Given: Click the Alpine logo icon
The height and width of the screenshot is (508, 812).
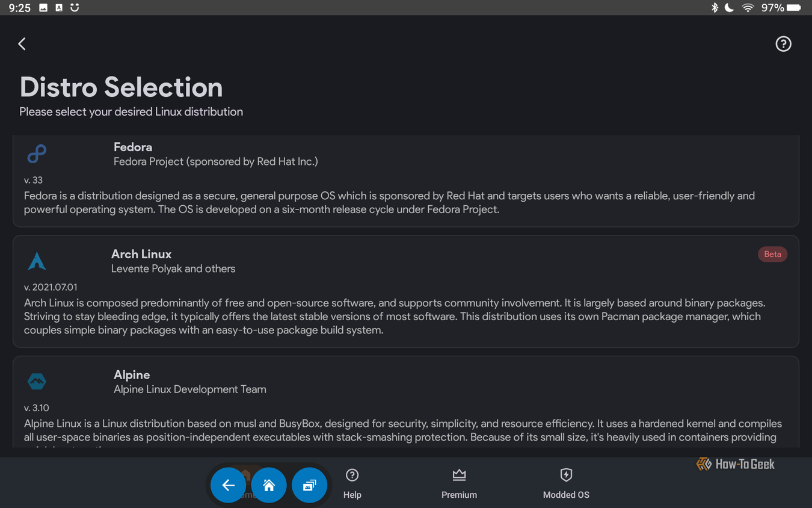Looking at the screenshot, I should click(37, 381).
